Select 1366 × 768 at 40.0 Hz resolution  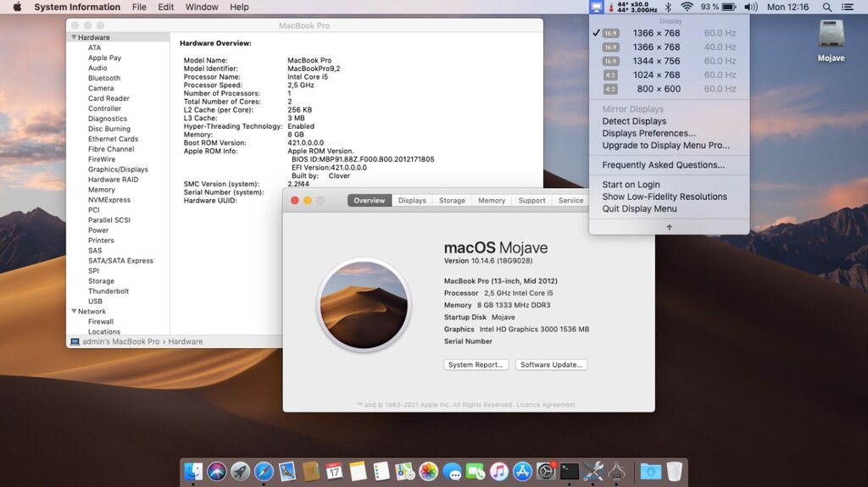(x=670, y=47)
